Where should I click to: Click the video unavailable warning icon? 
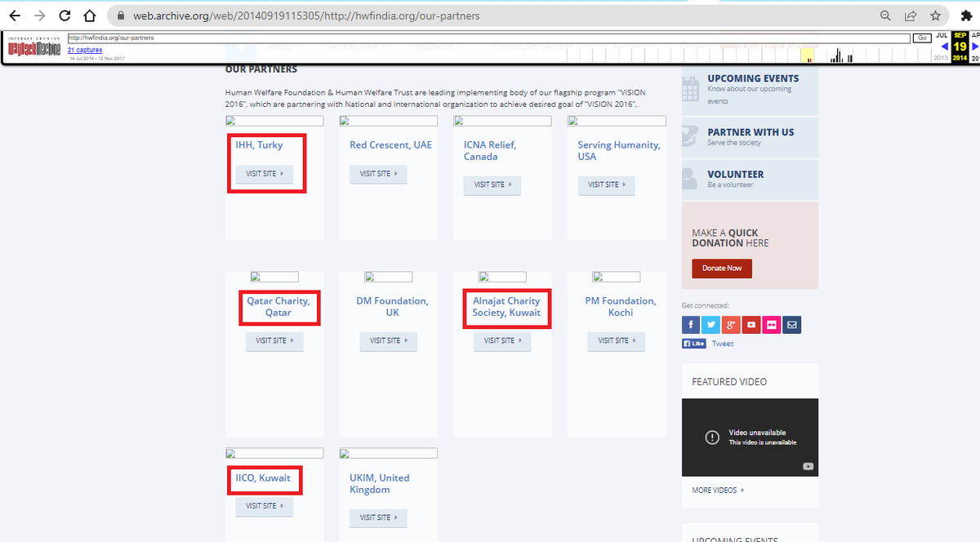click(x=712, y=437)
